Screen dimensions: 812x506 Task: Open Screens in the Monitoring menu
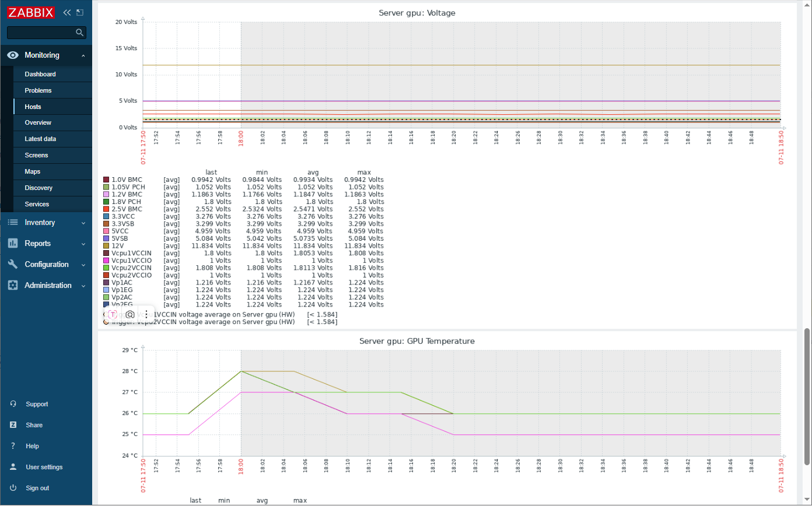[52, 156]
